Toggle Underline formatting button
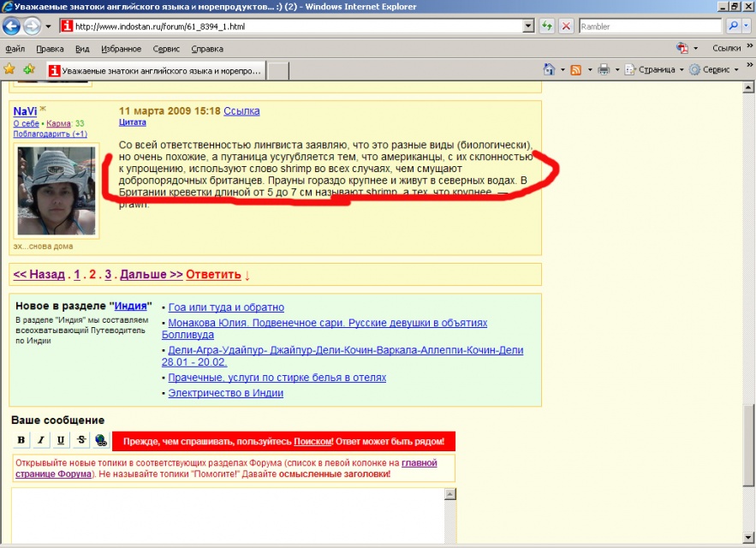This screenshot has height=548, width=756. (61, 440)
